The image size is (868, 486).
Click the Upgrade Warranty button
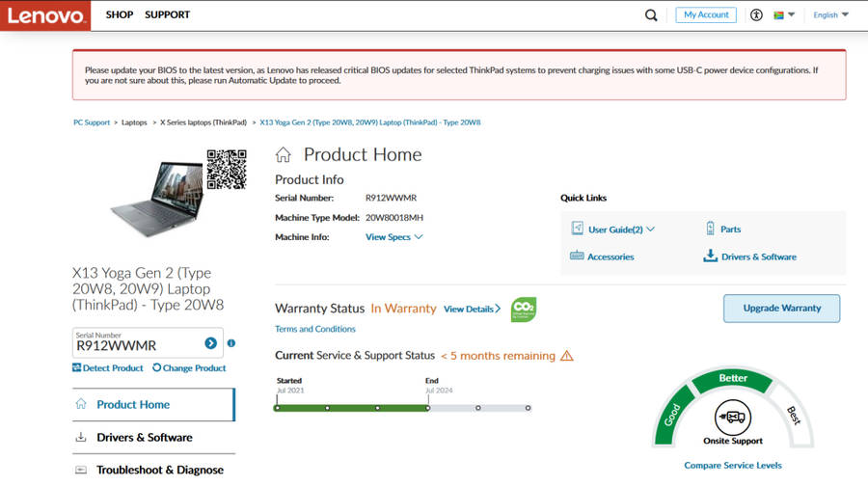781,309
